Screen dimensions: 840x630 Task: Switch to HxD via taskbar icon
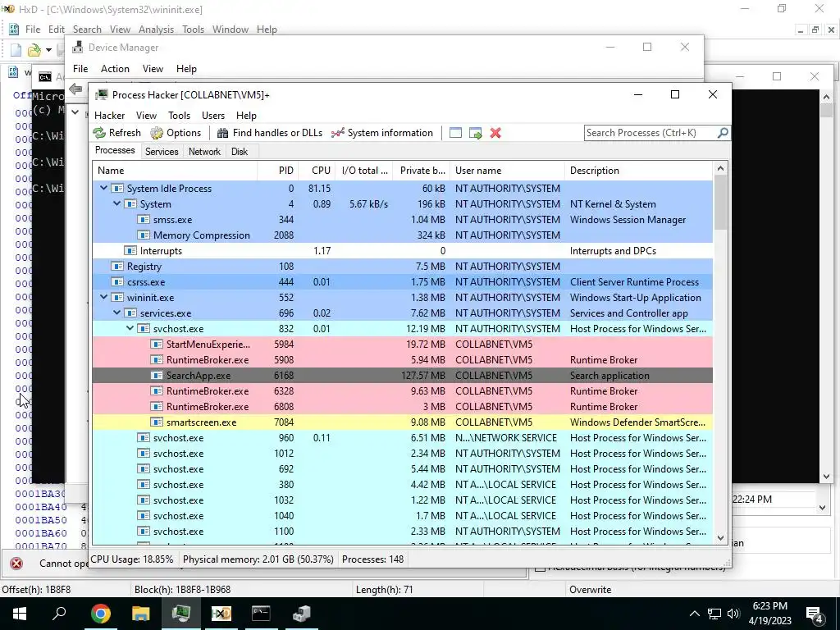pos(221,614)
